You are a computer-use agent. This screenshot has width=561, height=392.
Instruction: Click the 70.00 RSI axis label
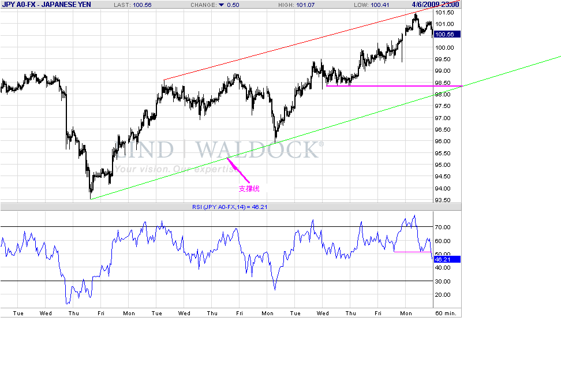pos(443,227)
